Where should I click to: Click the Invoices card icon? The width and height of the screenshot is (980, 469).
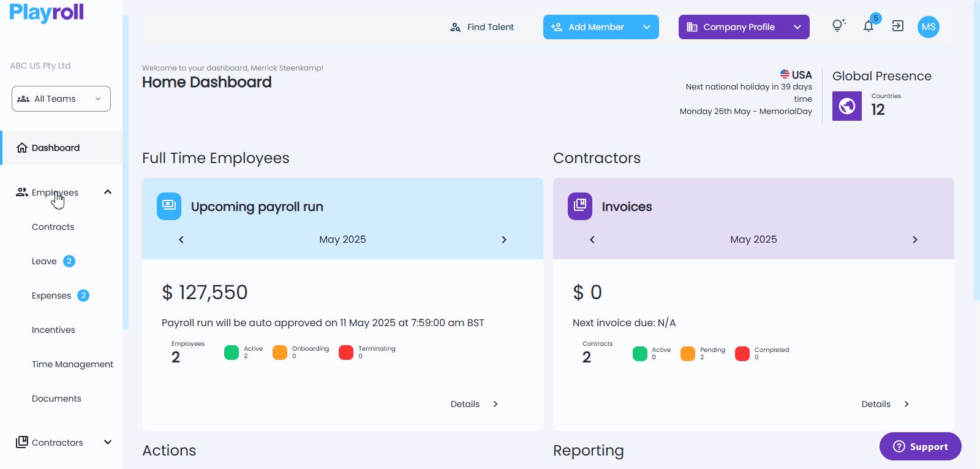[x=580, y=207]
